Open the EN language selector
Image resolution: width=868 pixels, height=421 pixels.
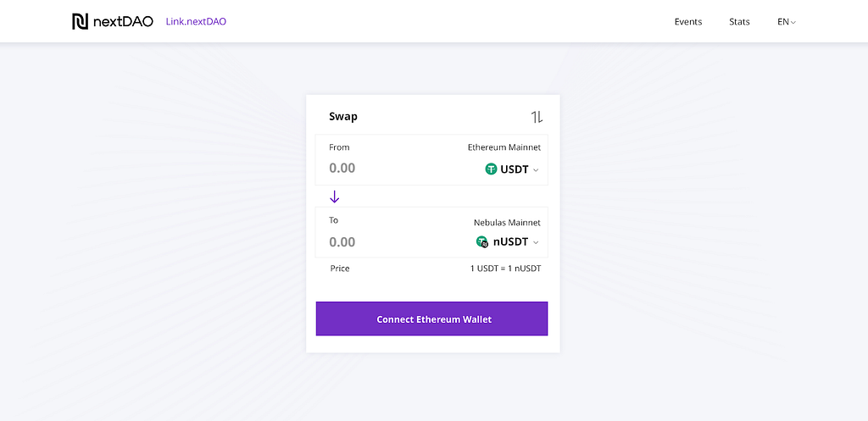(786, 22)
